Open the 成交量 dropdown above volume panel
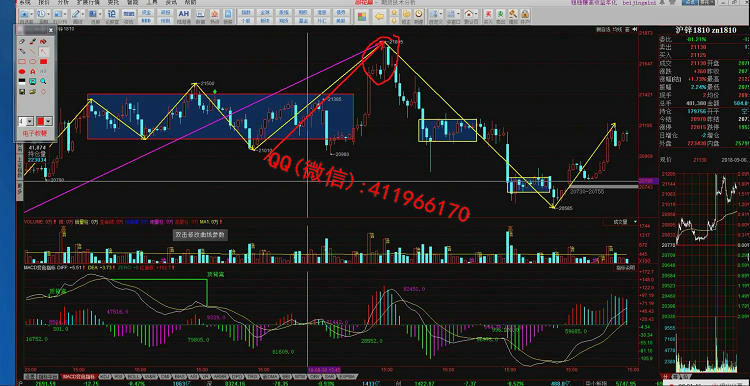Image resolution: width=750 pixels, height=386 pixels. [626, 221]
